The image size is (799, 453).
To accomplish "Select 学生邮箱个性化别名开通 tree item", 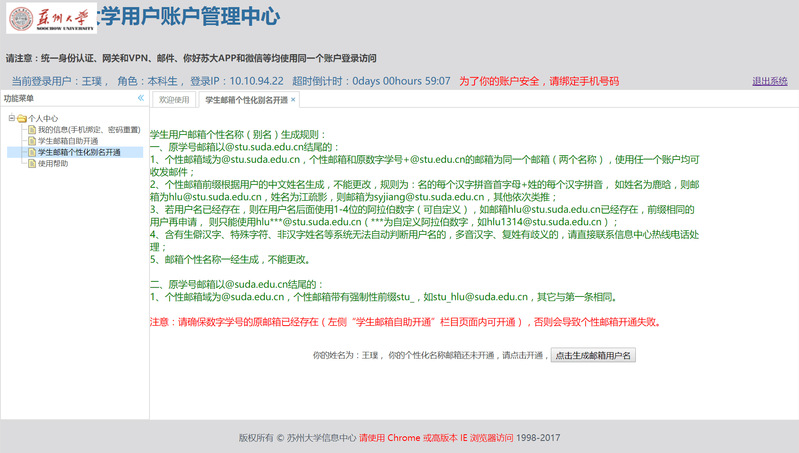I will click(x=80, y=152).
